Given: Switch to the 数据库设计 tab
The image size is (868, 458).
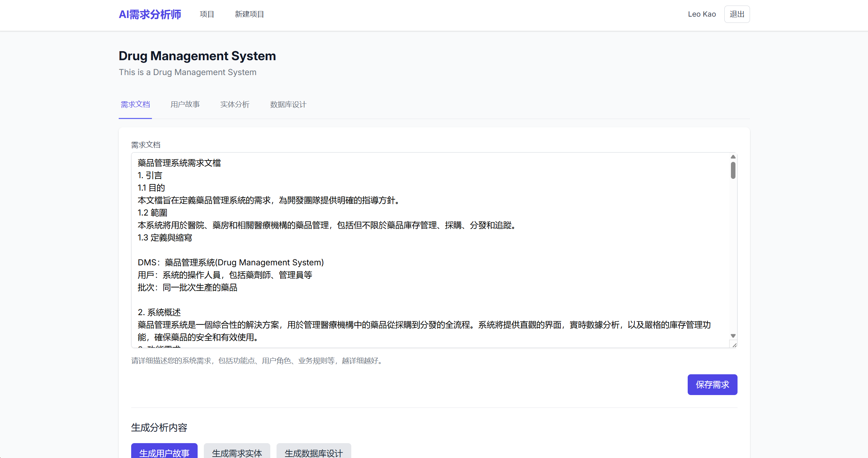Looking at the screenshot, I should click(x=288, y=104).
